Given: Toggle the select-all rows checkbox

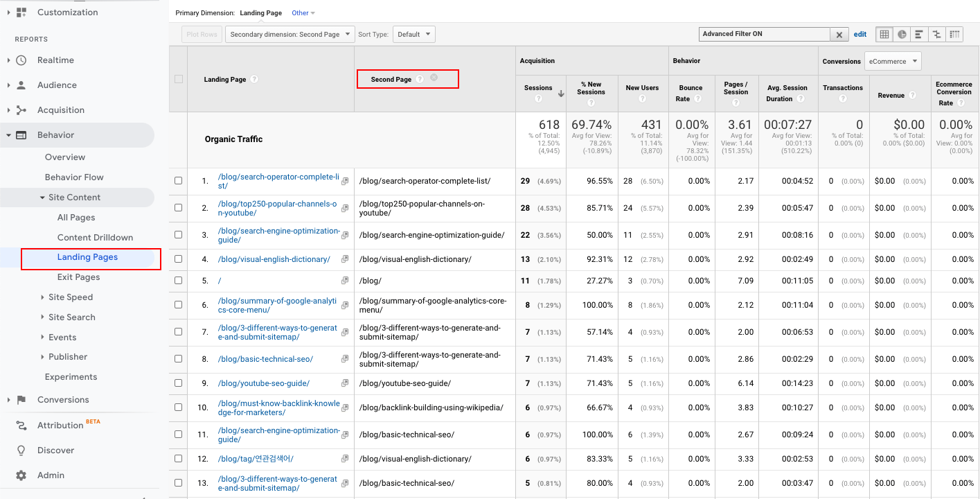Looking at the screenshot, I should [179, 79].
